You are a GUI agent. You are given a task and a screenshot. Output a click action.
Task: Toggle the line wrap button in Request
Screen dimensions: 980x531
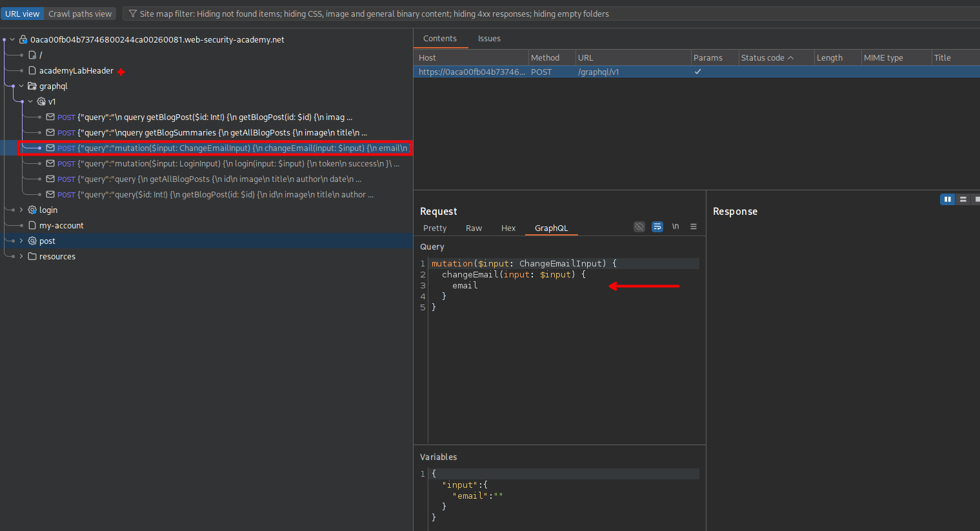[x=657, y=226]
